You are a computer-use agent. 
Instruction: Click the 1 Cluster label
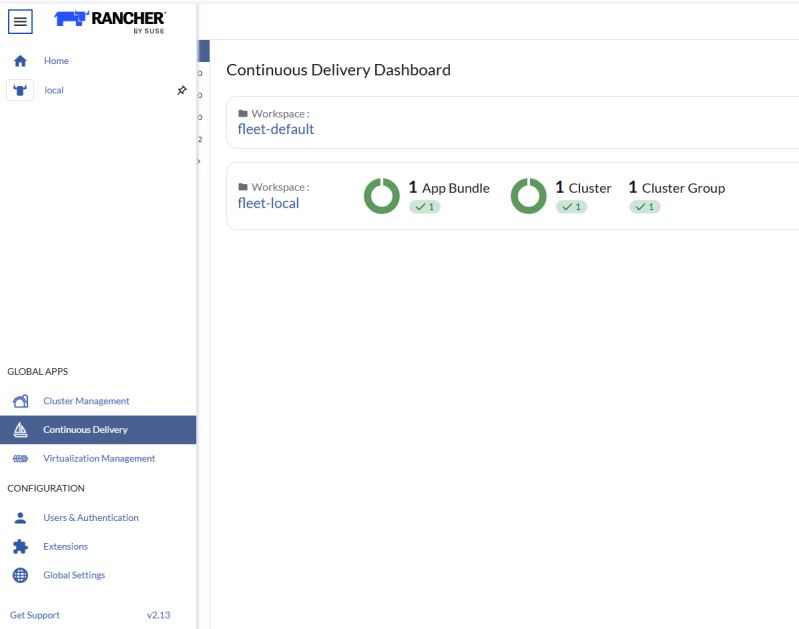(x=583, y=188)
